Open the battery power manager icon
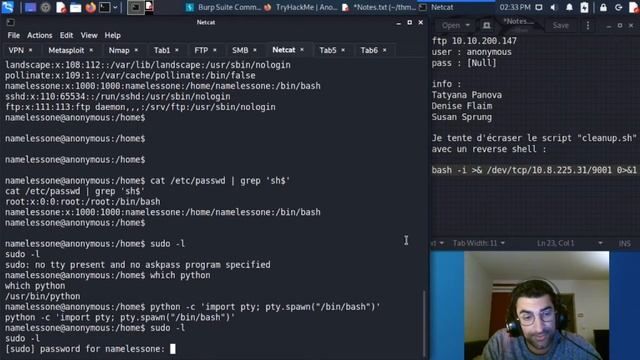The height and width of the screenshot is (360, 640). (x=584, y=7)
